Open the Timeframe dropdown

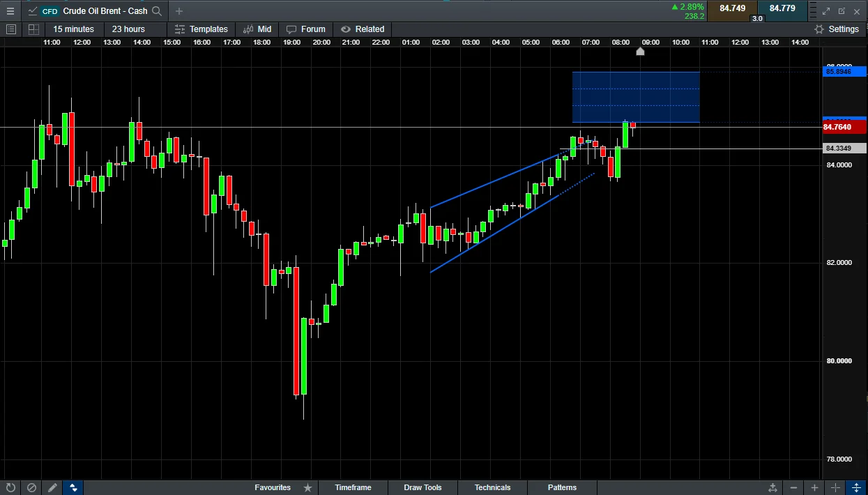pyautogui.click(x=353, y=487)
